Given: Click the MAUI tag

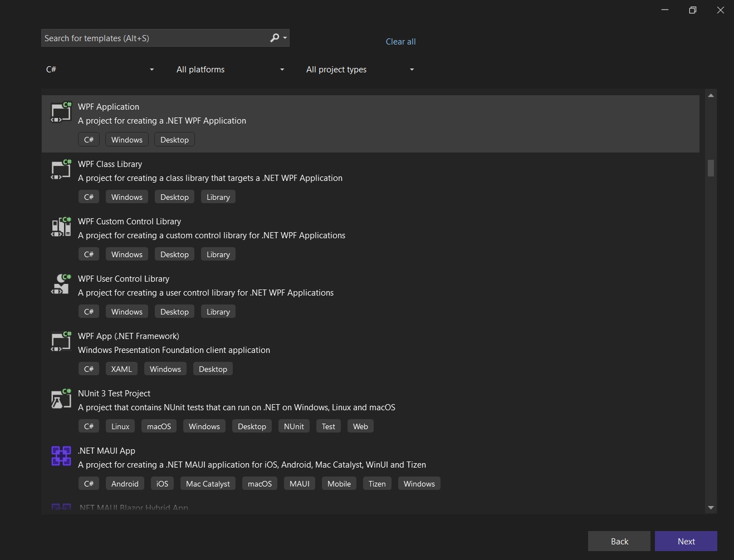Looking at the screenshot, I should pyautogui.click(x=300, y=484).
